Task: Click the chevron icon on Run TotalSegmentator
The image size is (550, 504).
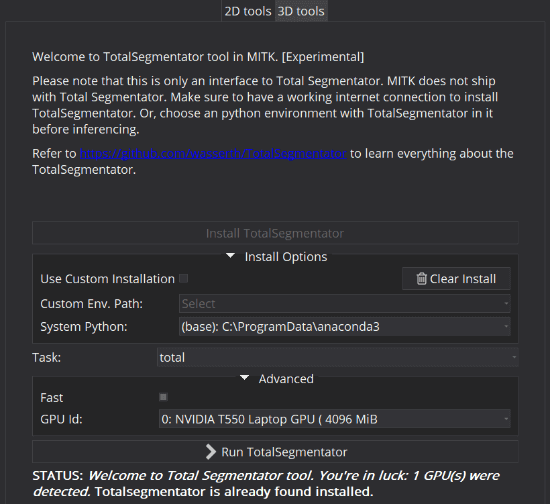Action: point(211,452)
